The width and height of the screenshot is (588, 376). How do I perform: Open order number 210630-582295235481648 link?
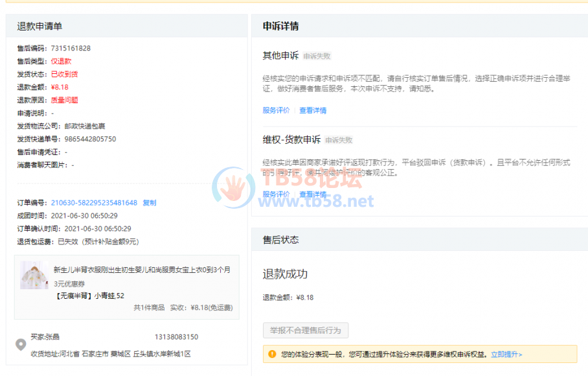tap(94, 203)
